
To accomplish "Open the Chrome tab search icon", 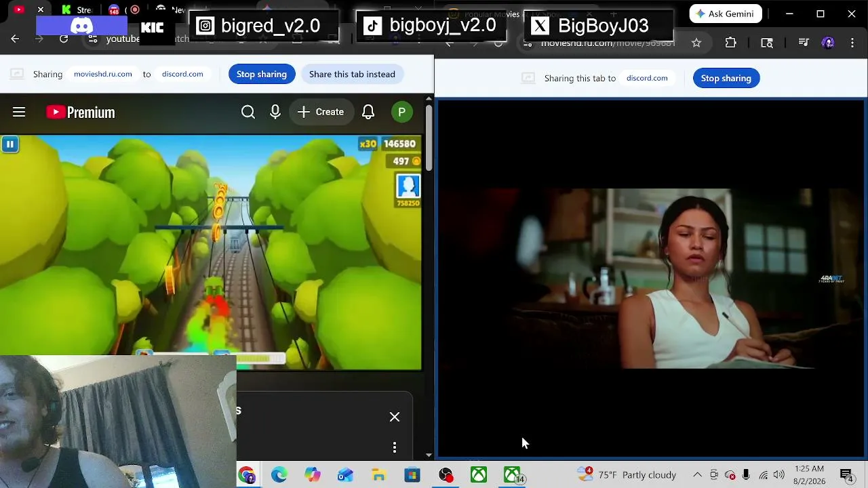I will (767, 43).
